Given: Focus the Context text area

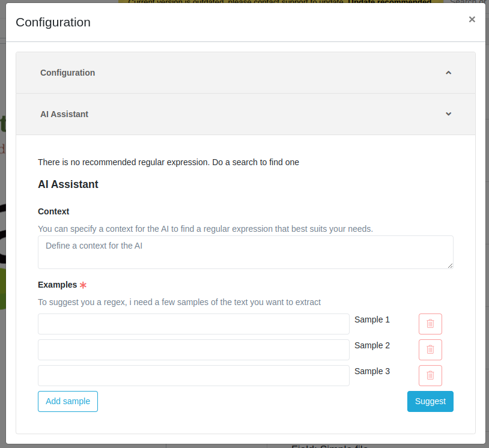Looking at the screenshot, I should point(245,252).
